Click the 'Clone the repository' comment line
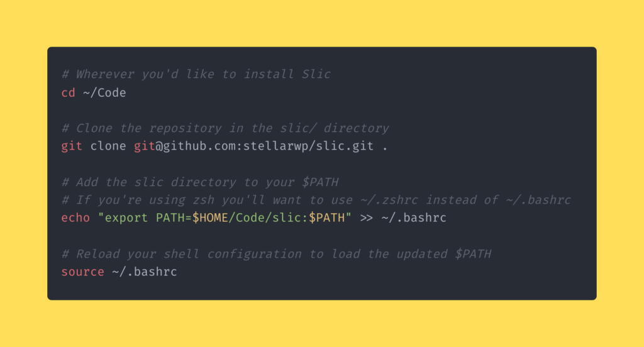Screen dimensions: 644x347 225,128
